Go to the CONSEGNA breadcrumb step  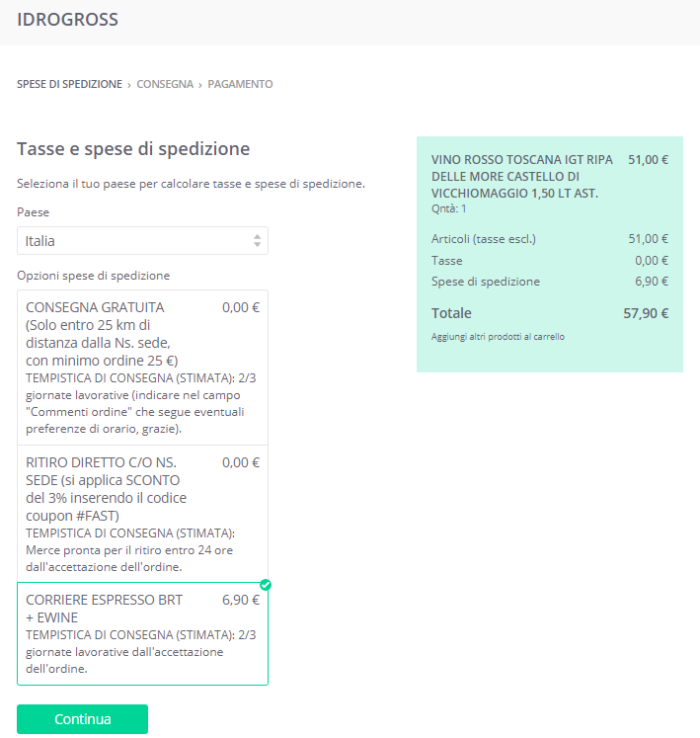pos(165,84)
